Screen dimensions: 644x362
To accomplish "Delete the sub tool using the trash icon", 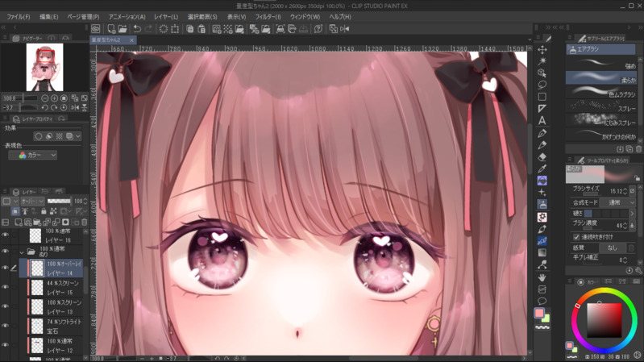I will 638,148.
